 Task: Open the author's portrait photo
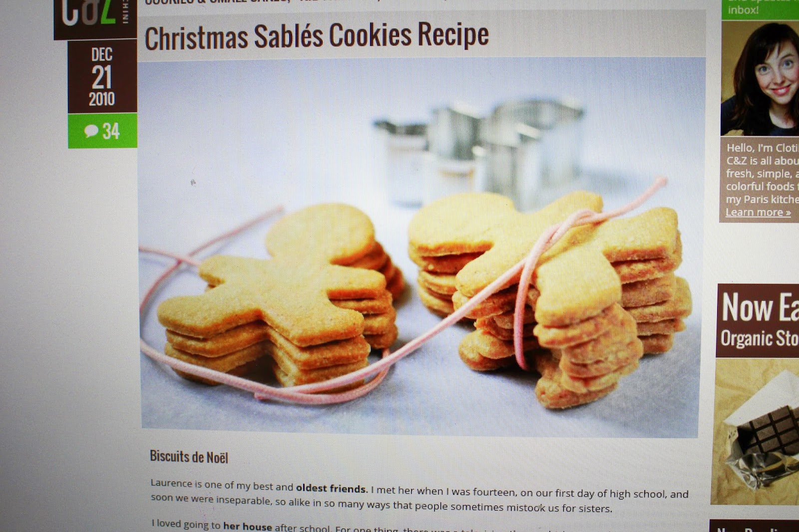(x=760, y=78)
